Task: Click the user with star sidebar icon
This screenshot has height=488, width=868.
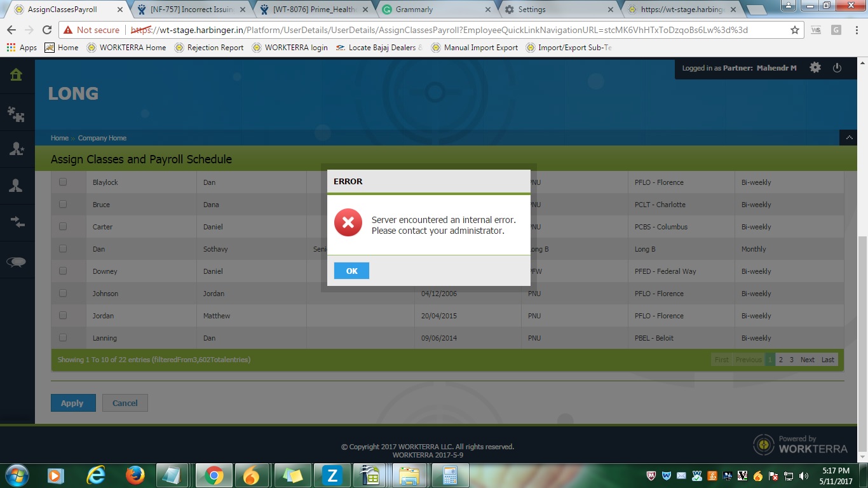Action: 17,149
